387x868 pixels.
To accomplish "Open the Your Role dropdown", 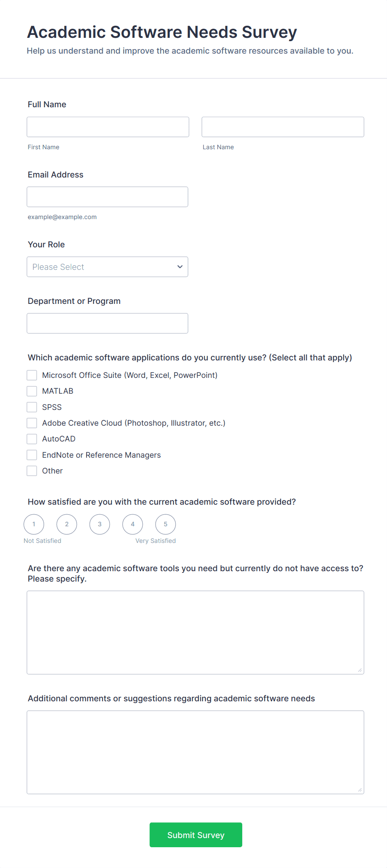I will coord(107,267).
